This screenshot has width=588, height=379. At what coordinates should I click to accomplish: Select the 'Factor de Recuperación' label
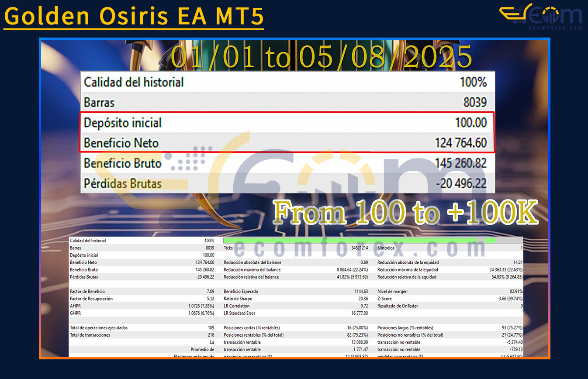tap(91, 299)
